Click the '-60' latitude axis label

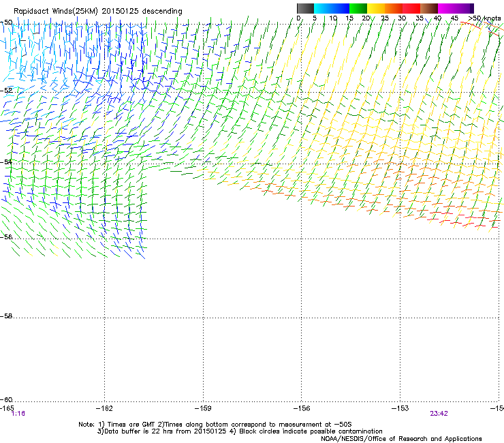pos(6,399)
